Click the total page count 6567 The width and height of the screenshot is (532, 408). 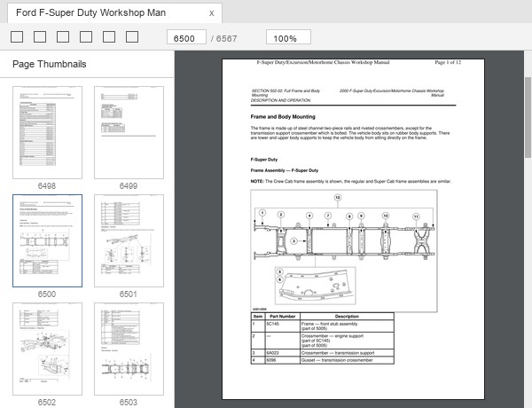pyautogui.click(x=226, y=39)
